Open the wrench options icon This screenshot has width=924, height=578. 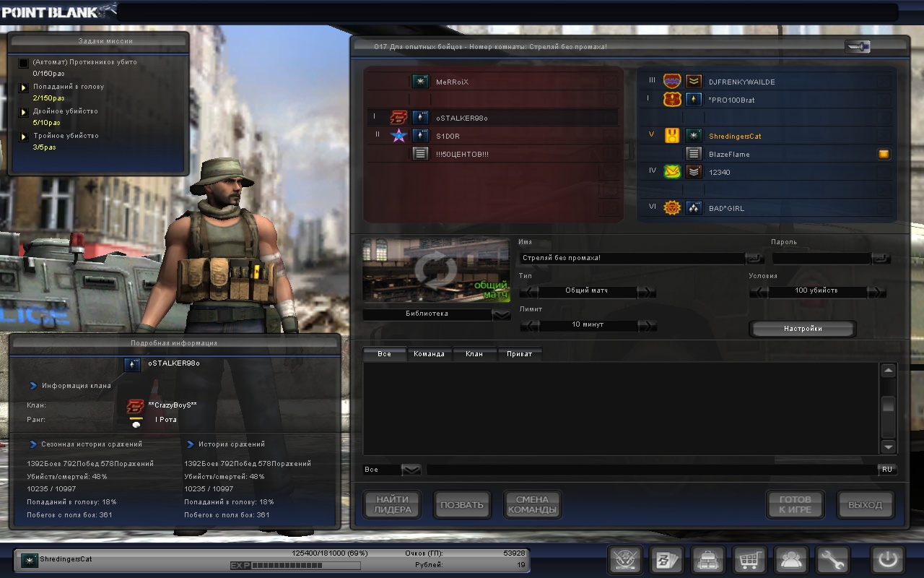tap(832, 560)
